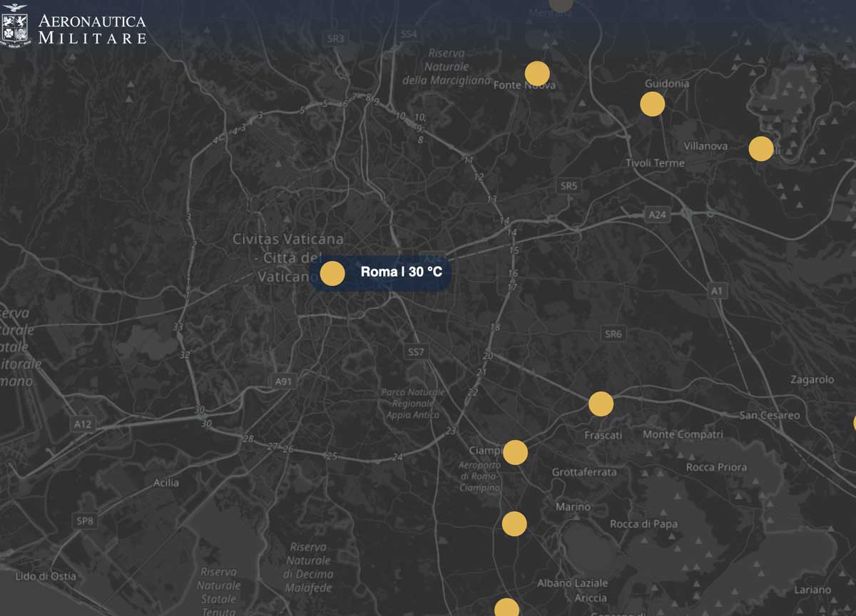Click the San Cesareo place label

coord(770,415)
